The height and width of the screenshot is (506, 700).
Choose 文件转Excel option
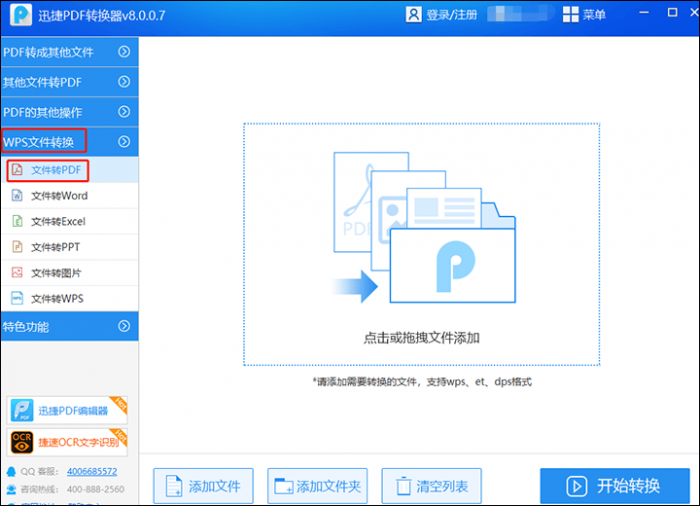click(70, 221)
